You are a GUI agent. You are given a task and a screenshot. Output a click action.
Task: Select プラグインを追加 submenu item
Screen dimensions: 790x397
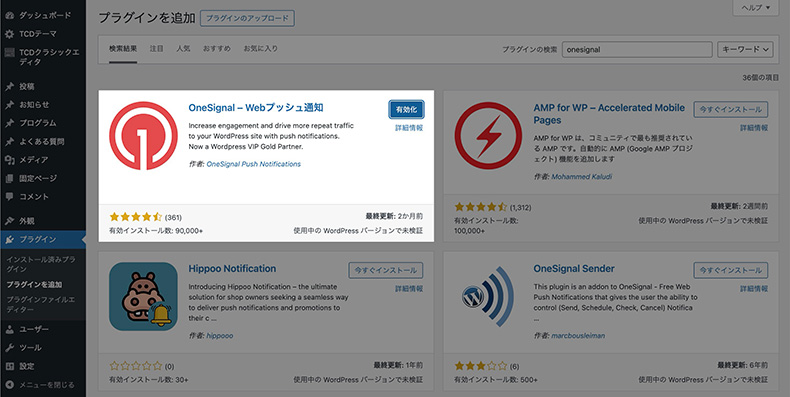(x=34, y=285)
